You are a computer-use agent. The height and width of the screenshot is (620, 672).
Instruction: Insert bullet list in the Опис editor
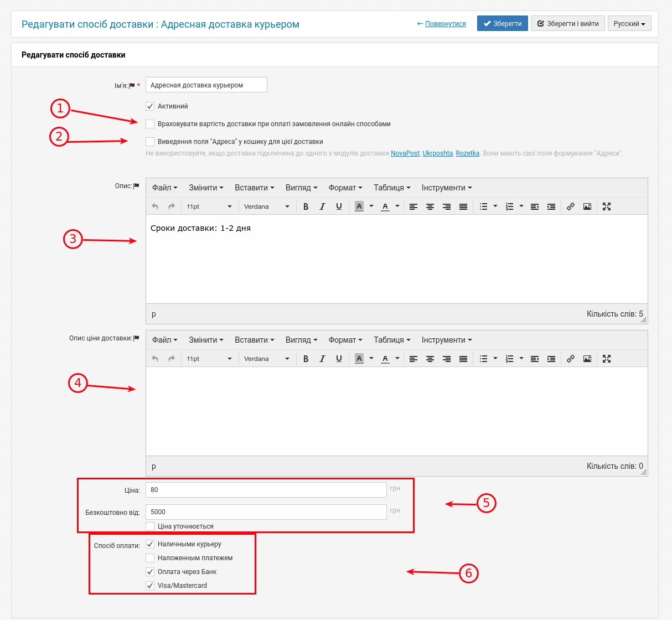click(483, 206)
